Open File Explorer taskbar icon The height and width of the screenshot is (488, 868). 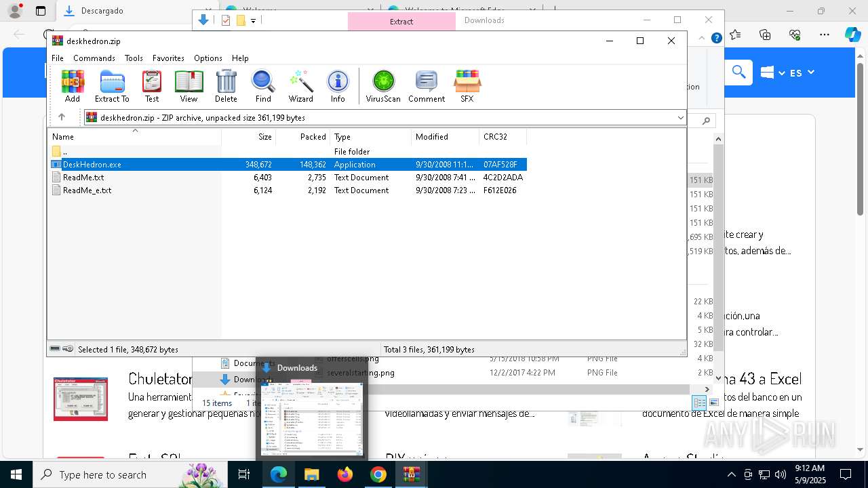pos(312,474)
